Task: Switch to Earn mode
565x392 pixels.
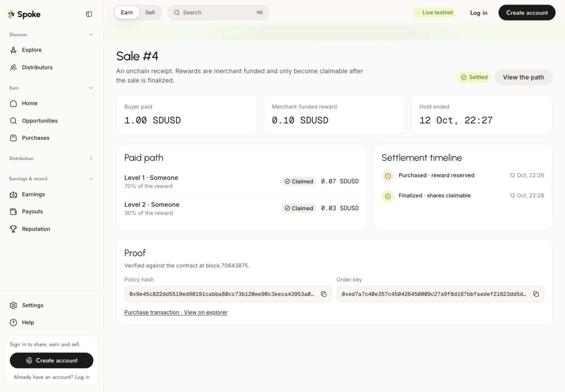Action: click(127, 13)
